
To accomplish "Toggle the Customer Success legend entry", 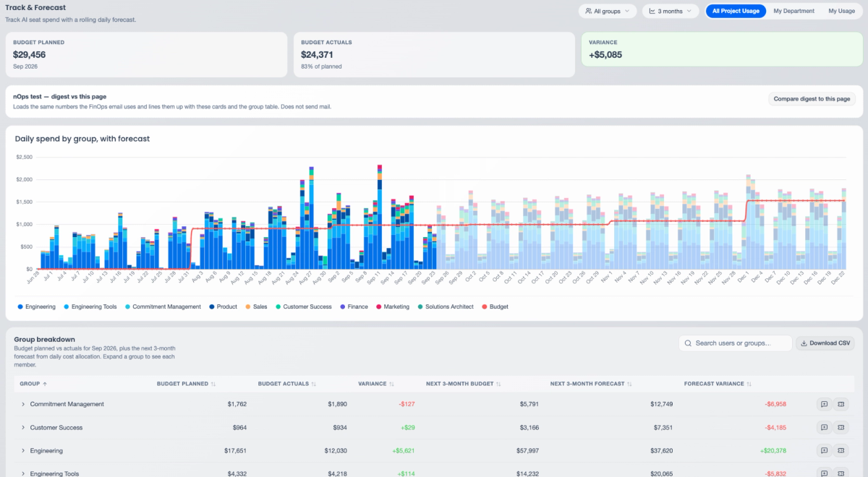I will coord(304,306).
